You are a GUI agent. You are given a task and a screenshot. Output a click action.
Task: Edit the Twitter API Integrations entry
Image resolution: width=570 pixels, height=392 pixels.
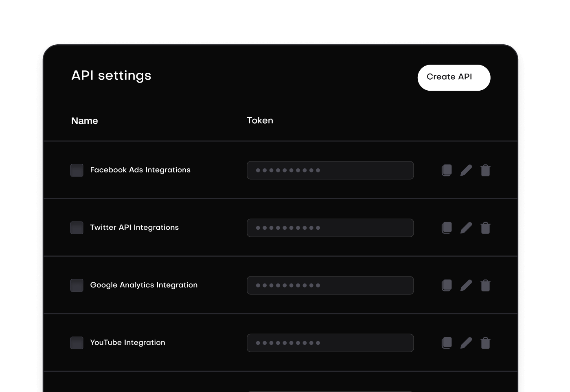(x=466, y=228)
